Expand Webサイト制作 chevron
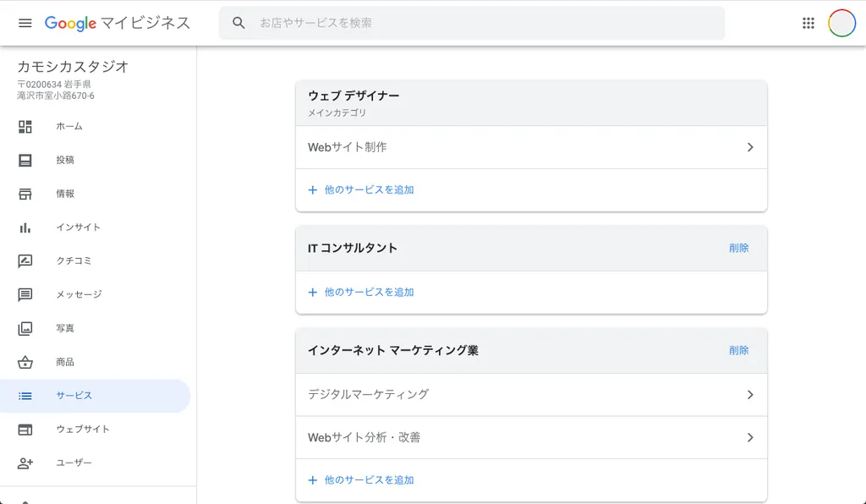Image resolution: width=866 pixels, height=504 pixels. (x=750, y=147)
